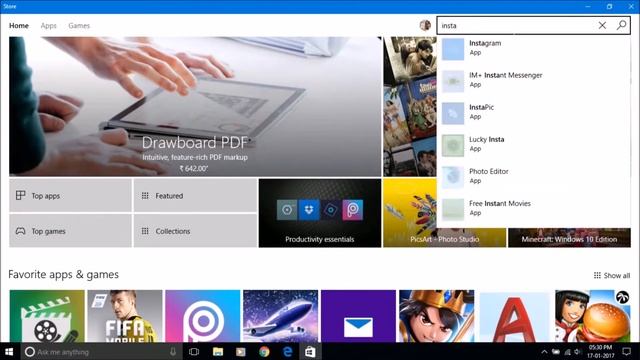Switch to the Games tab
This screenshot has height=360, width=640.
point(79,25)
